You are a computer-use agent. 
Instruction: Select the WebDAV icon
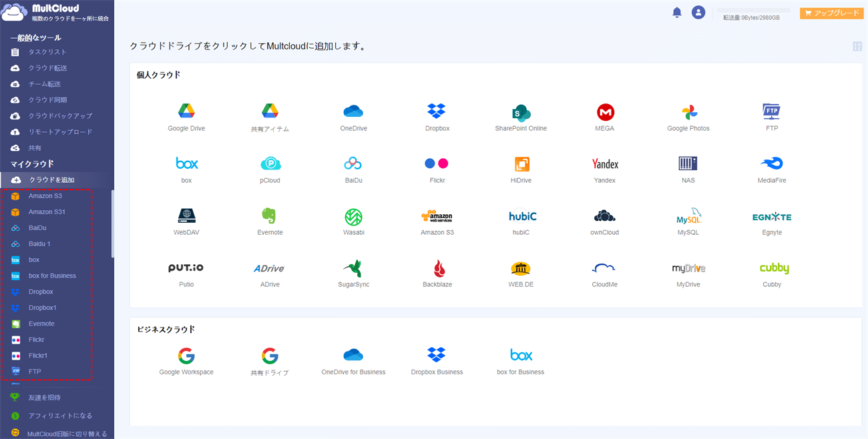click(186, 215)
